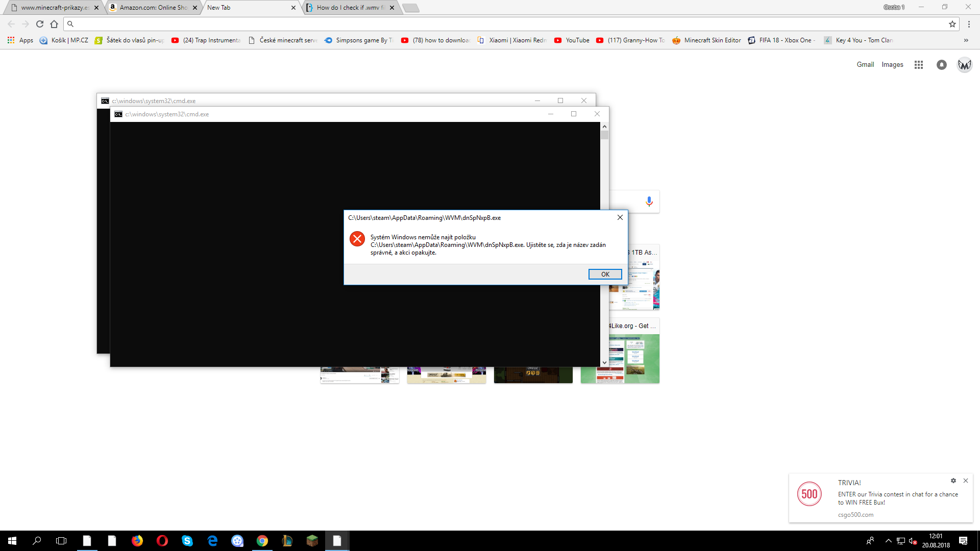Open Firefox from the taskbar
This screenshot has width=980, height=551.
pos(137,541)
